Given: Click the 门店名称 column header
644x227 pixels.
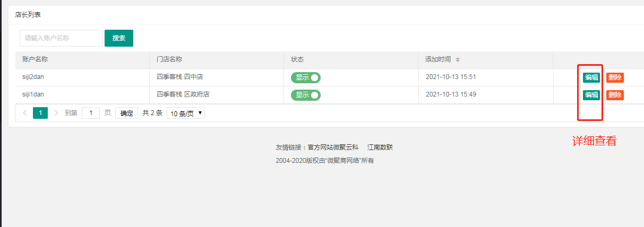Looking at the screenshot, I should [x=169, y=59].
